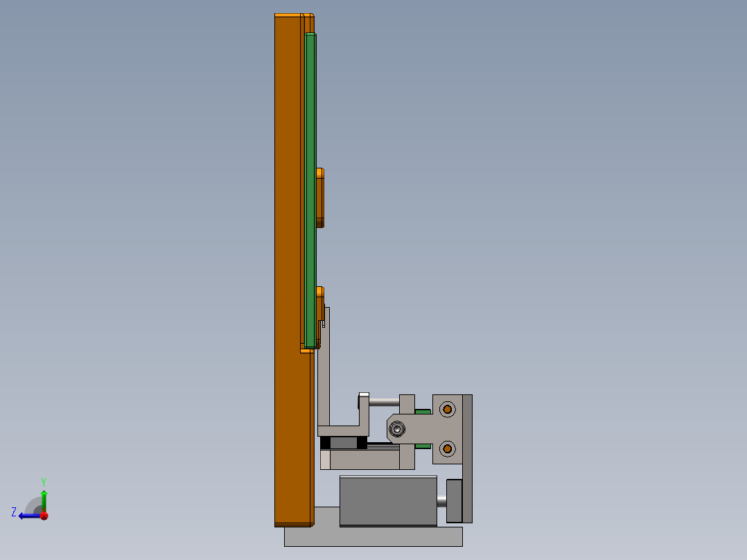Select the short silver piston rod beside the cylinder
Viewport: 747px width, 560px height.
[441, 501]
